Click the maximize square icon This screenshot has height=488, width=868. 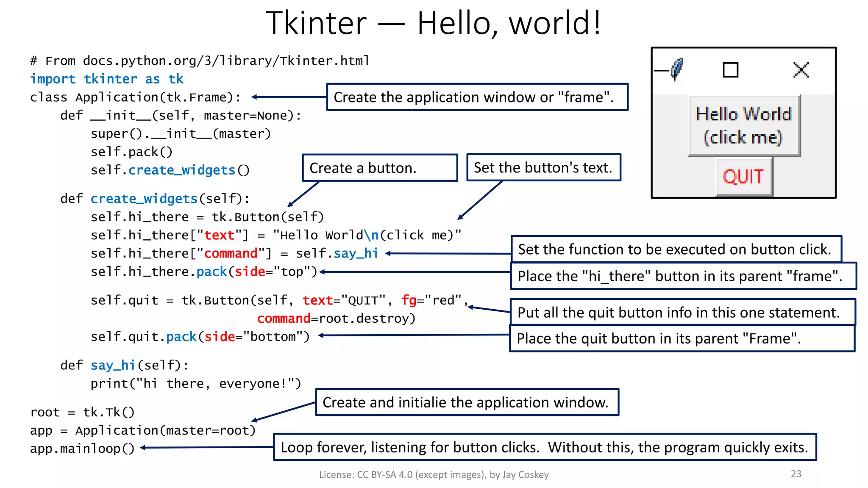click(730, 70)
